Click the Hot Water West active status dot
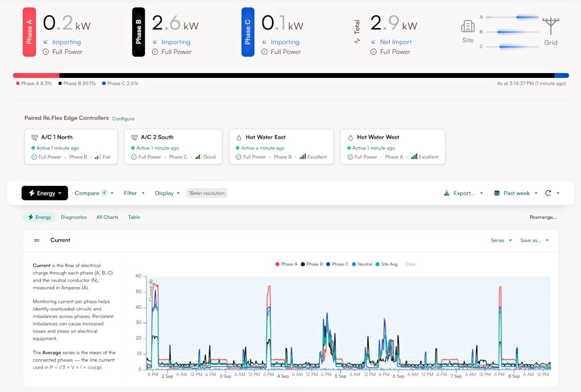Viewport: 581px width, 392px height. click(x=349, y=148)
